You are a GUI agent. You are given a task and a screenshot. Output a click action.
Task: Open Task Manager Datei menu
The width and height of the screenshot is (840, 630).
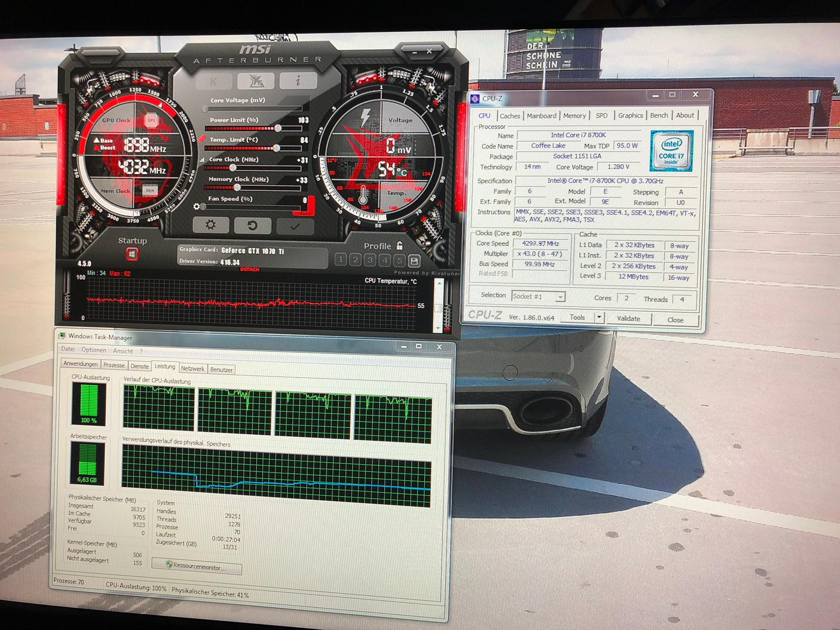coord(68,349)
